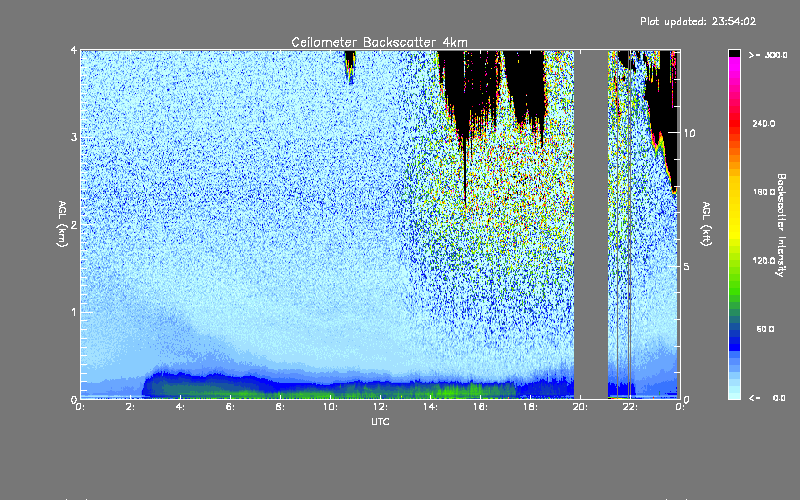Click the right axis tick label '5' kft
800x500 pixels.
pyautogui.click(x=686, y=267)
